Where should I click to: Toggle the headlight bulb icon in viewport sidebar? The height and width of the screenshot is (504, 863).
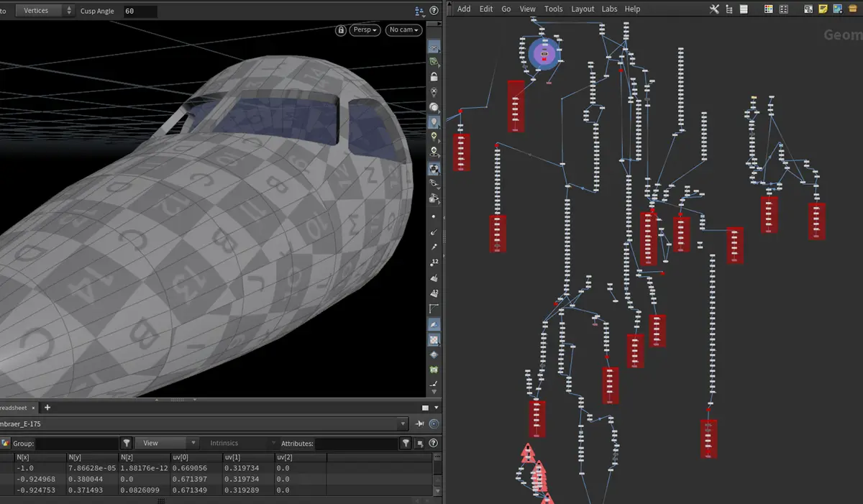coord(434,122)
